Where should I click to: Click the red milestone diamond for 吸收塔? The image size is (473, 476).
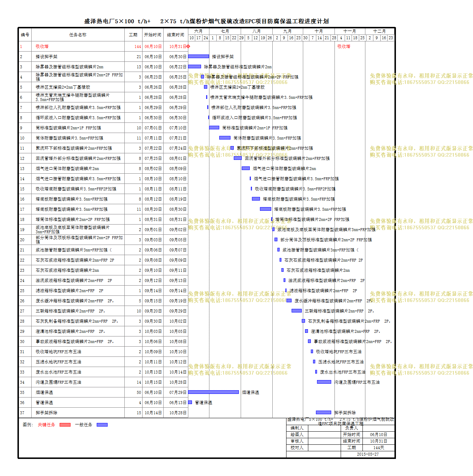[x=188, y=47]
